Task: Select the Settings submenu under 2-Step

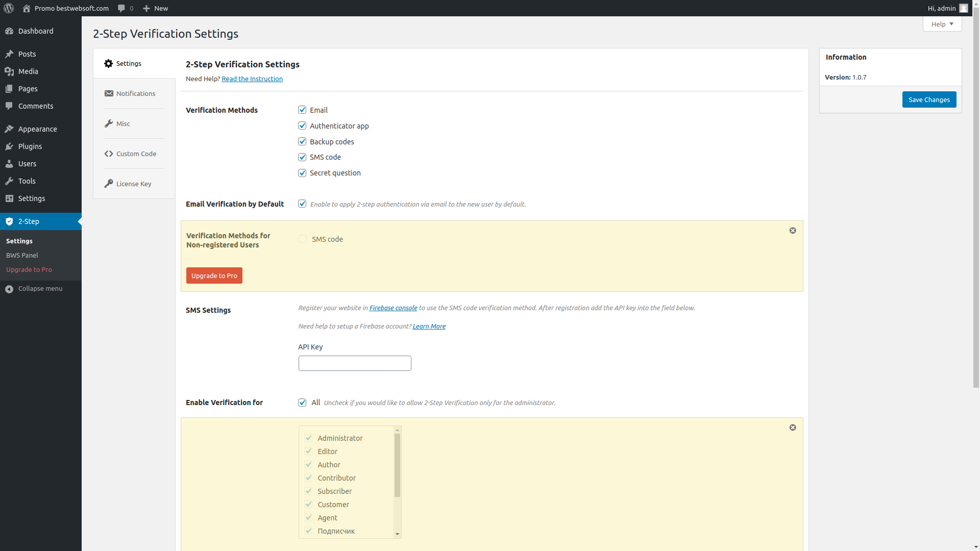Action: (x=19, y=241)
